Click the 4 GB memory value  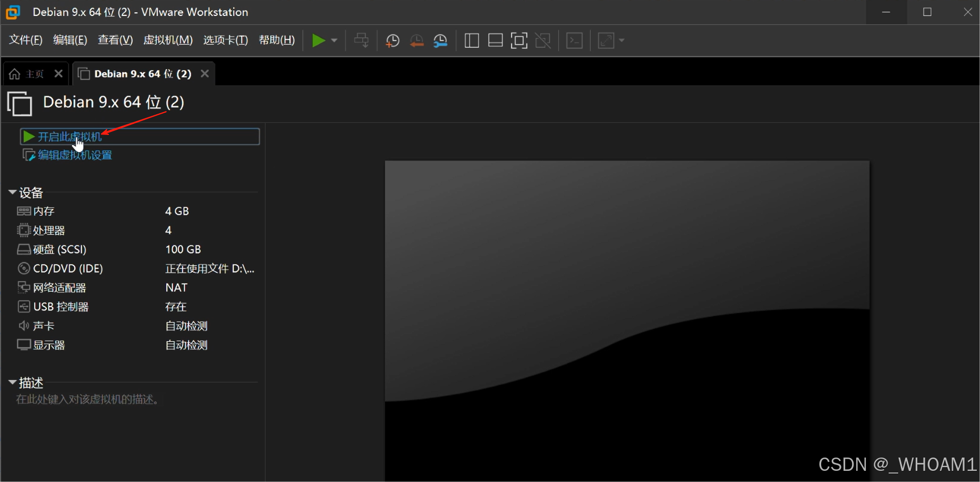(x=177, y=211)
